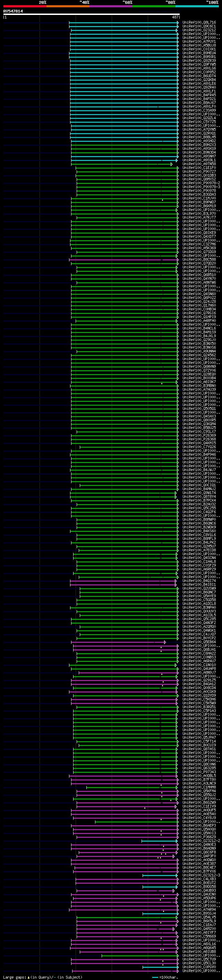The height and width of the screenshot is (980, 222).
Task: Select the UniRef100_A9SNH7 label
Action: click(x=199, y=156)
